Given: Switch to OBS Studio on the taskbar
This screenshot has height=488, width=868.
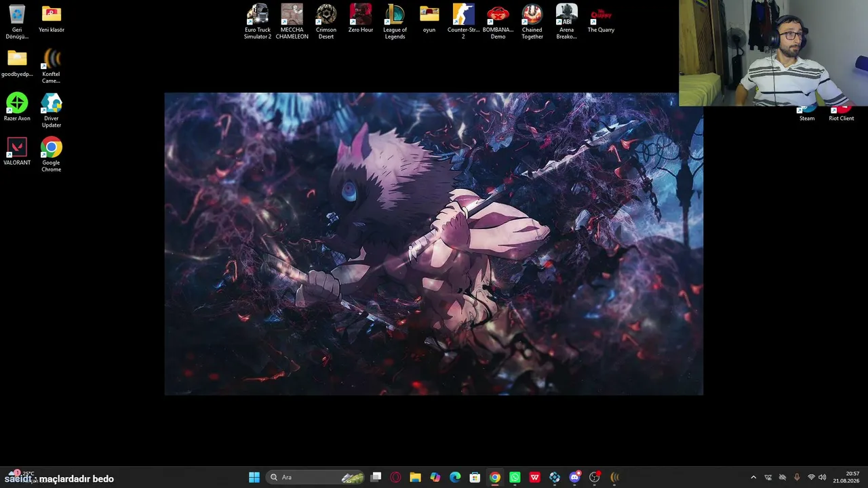Looking at the screenshot, I should [595, 477].
